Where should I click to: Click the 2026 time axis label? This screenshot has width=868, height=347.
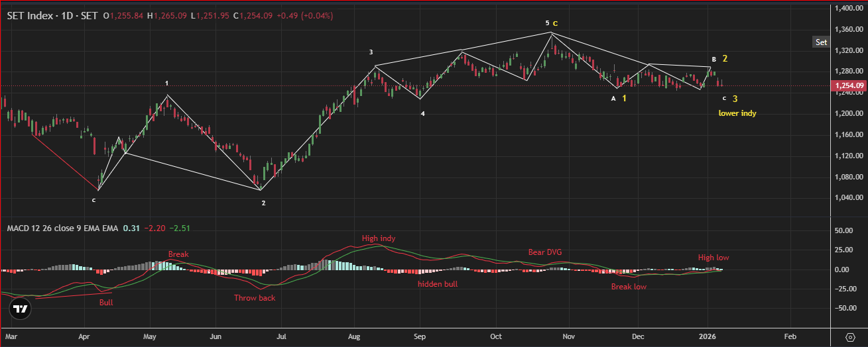click(x=708, y=336)
